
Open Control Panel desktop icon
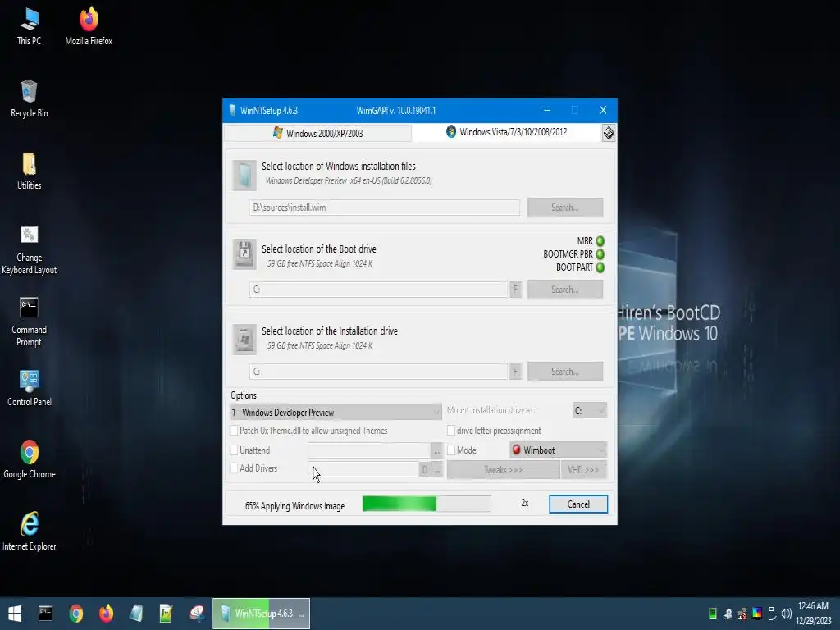click(x=29, y=388)
